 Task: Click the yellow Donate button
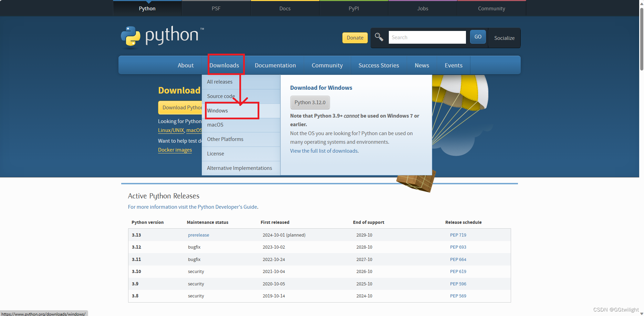tap(355, 38)
